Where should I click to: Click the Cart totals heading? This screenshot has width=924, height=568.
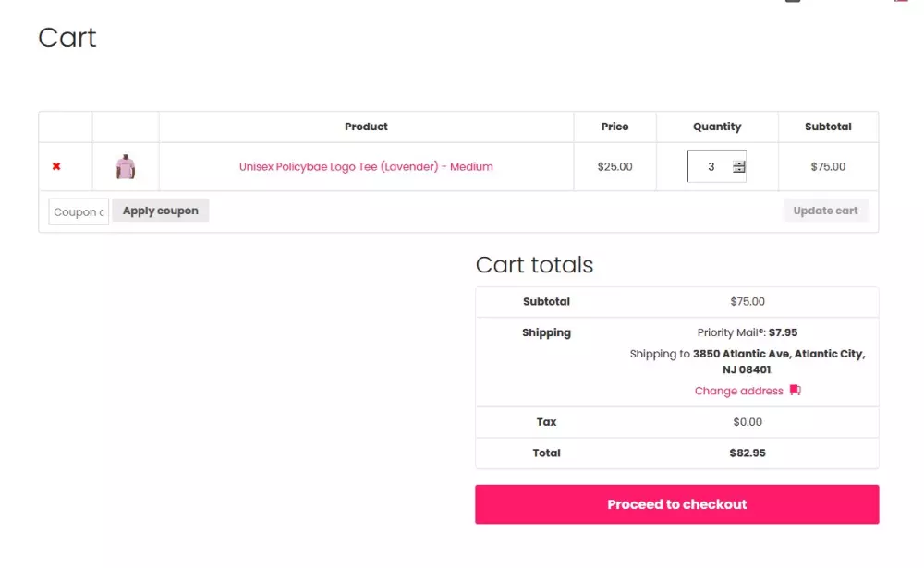click(534, 265)
